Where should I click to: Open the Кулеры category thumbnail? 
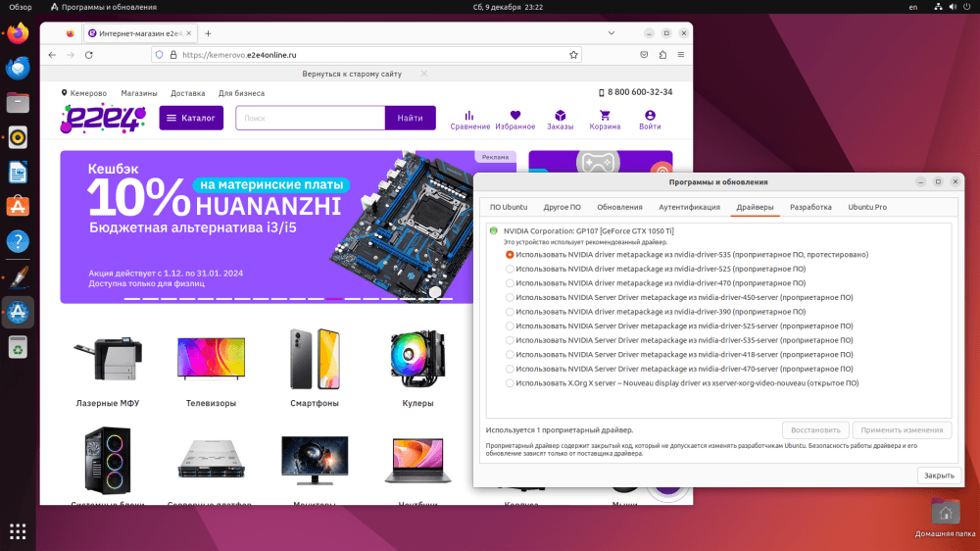point(417,359)
